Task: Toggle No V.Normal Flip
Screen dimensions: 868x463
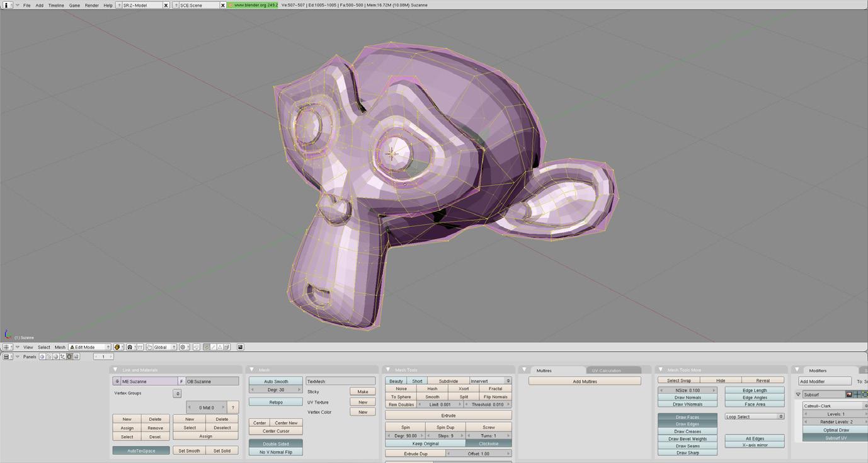Action: (276, 452)
